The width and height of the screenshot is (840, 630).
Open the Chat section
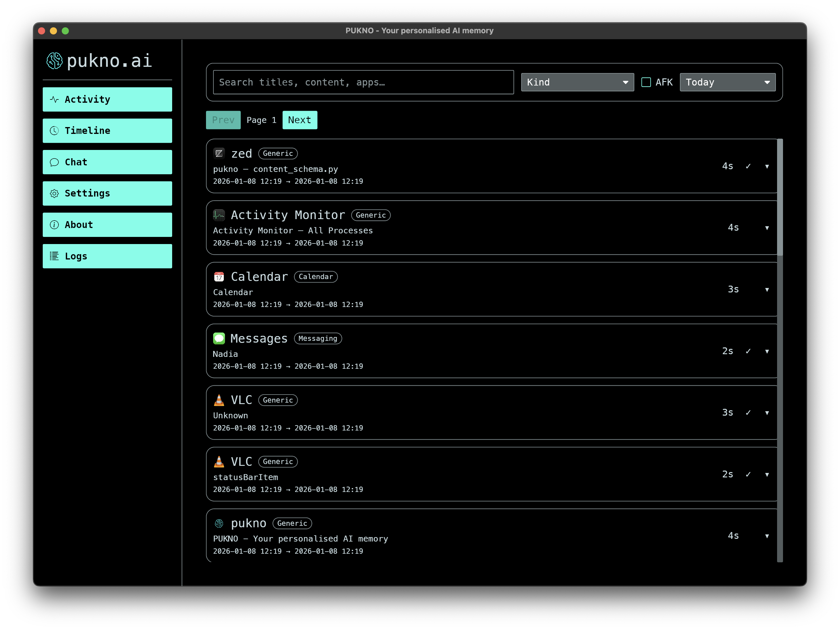(107, 162)
